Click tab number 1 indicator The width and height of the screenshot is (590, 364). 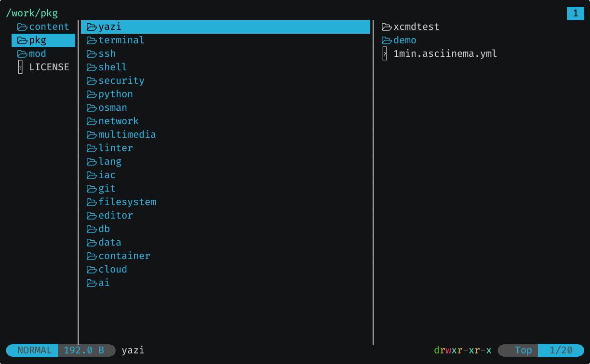(x=575, y=13)
